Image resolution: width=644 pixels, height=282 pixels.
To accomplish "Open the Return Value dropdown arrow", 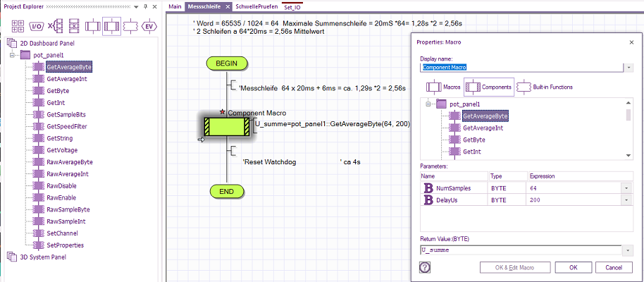I will coord(626,250).
